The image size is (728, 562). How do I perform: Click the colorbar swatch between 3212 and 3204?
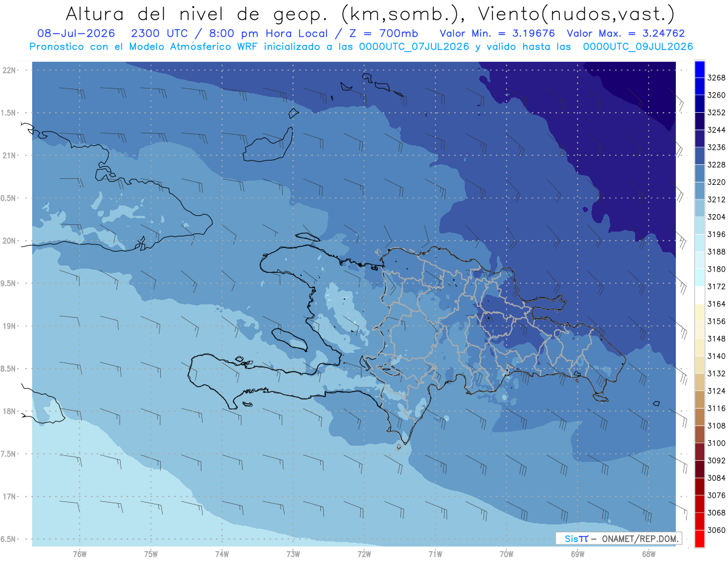(x=699, y=208)
